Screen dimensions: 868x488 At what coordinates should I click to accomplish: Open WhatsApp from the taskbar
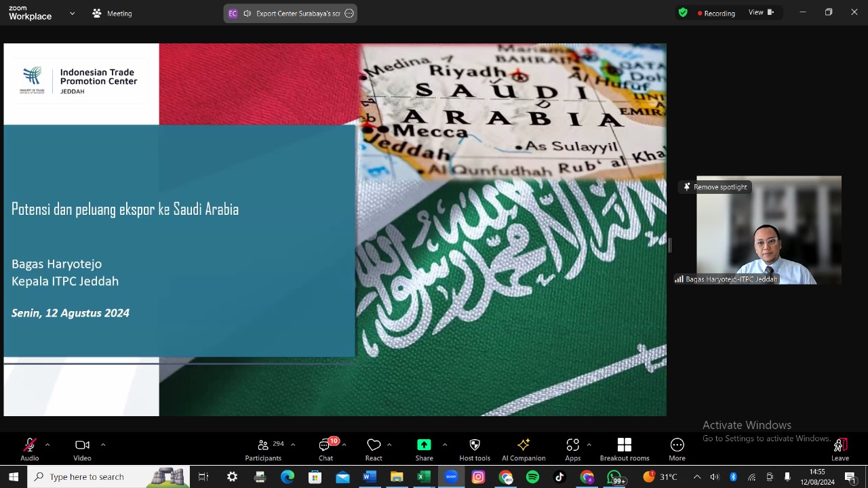[x=616, y=476]
